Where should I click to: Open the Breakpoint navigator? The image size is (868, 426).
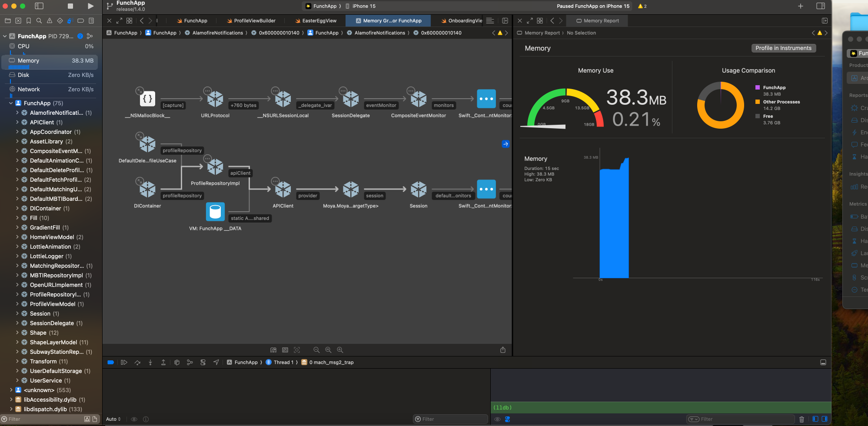pyautogui.click(x=81, y=20)
